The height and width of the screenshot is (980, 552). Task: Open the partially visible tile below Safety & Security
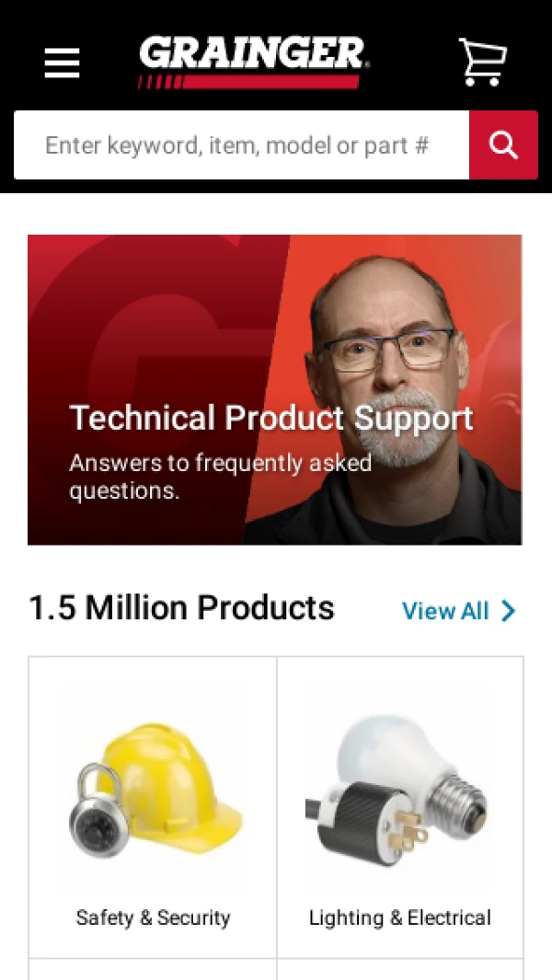[153, 969]
